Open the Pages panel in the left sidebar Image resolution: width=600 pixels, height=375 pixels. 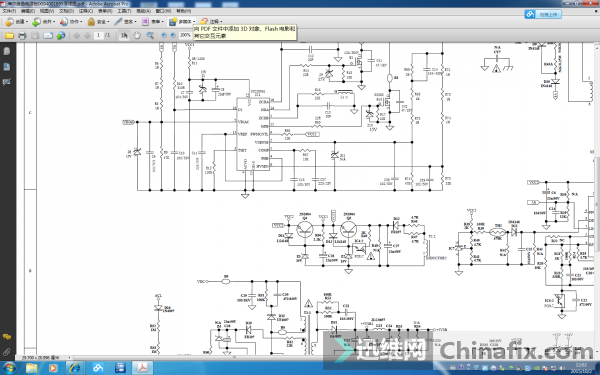point(7,51)
